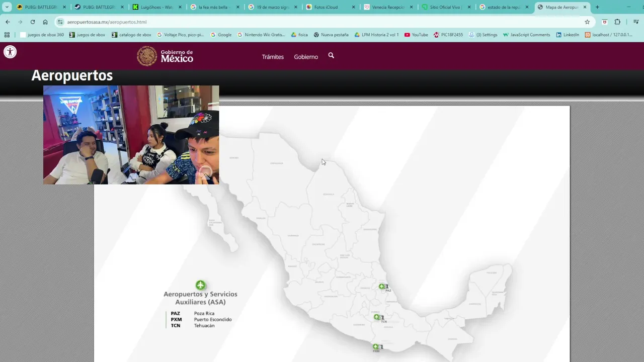Open a new tab with plus button

coord(597,7)
